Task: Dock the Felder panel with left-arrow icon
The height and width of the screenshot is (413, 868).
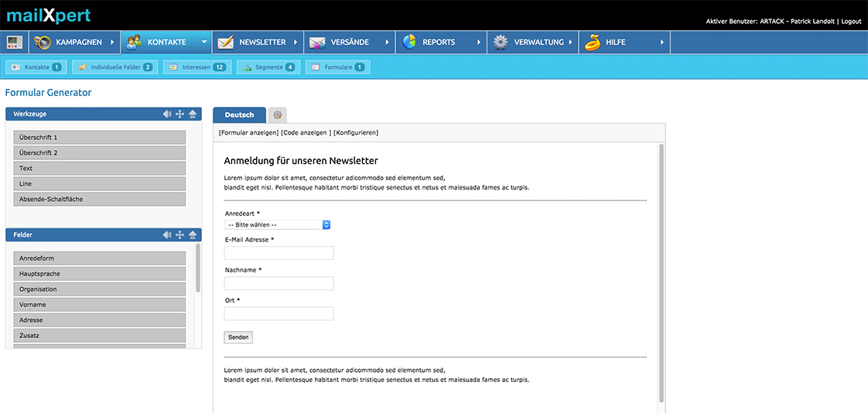Action: point(166,235)
